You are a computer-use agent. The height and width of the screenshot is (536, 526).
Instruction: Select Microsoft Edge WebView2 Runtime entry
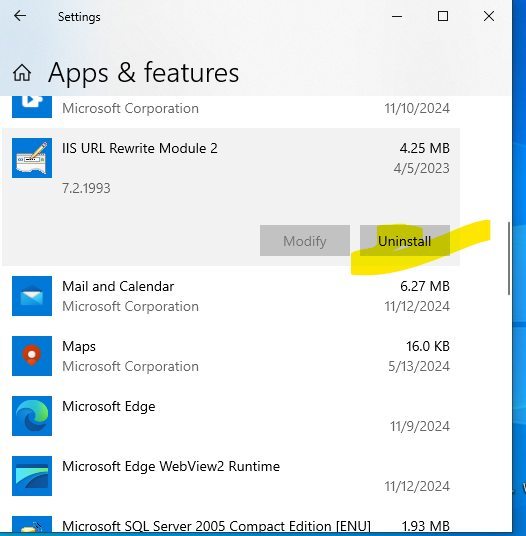point(231,476)
